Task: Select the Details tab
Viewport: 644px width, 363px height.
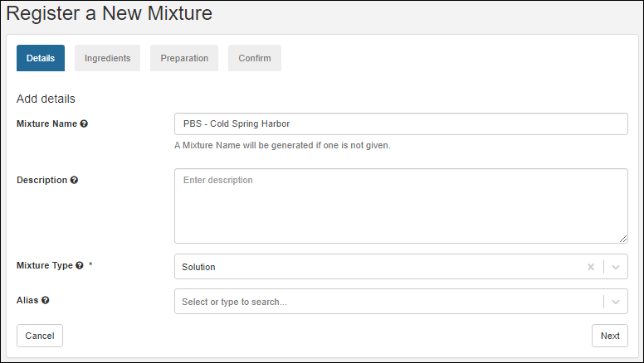Action: coord(41,58)
